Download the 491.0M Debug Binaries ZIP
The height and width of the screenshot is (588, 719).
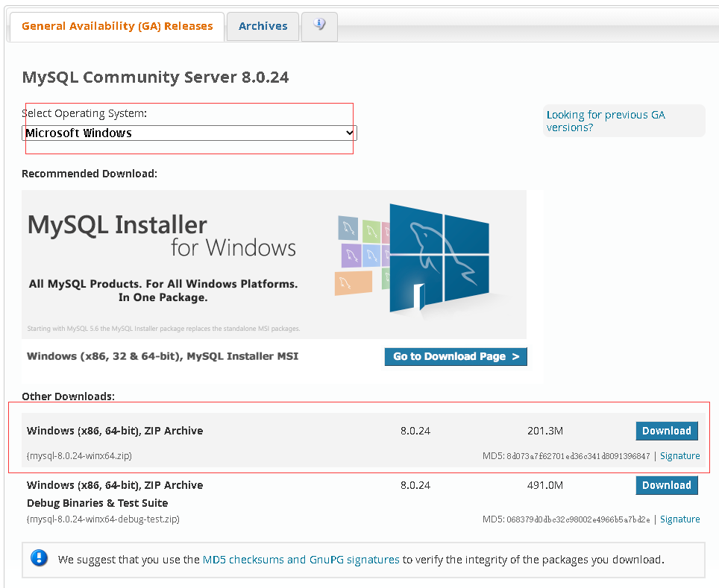click(x=667, y=485)
